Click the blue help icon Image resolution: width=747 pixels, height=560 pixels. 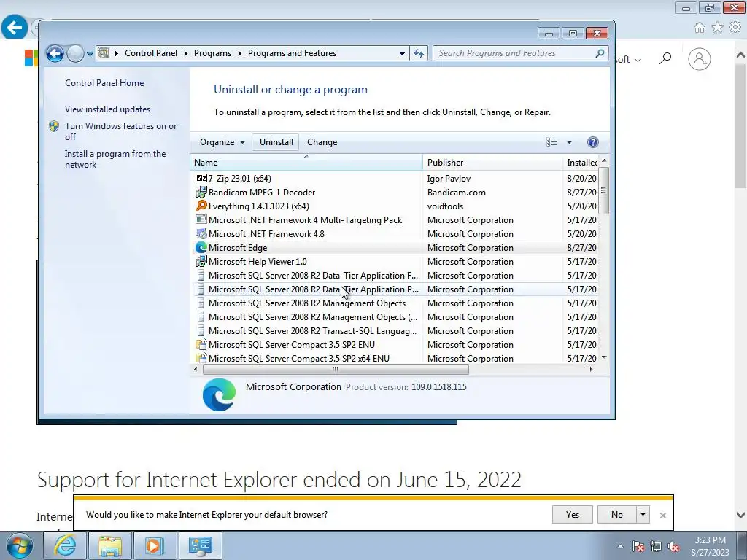click(592, 142)
